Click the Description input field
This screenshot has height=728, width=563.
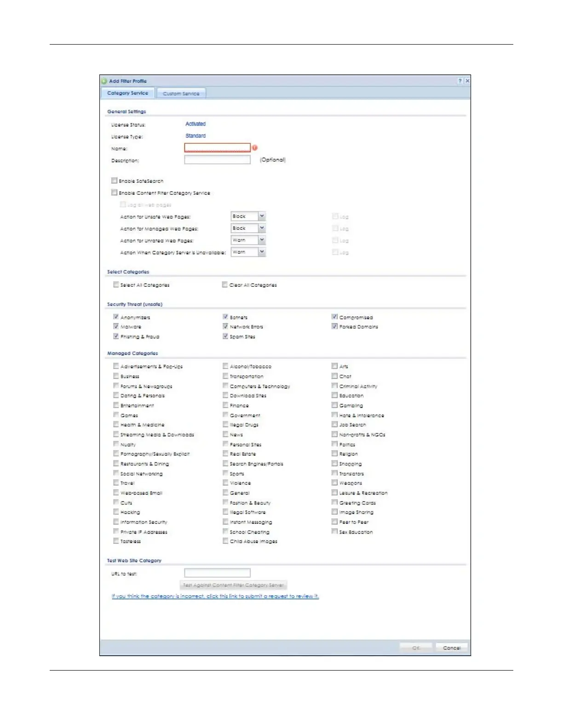(x=218, y=159)
